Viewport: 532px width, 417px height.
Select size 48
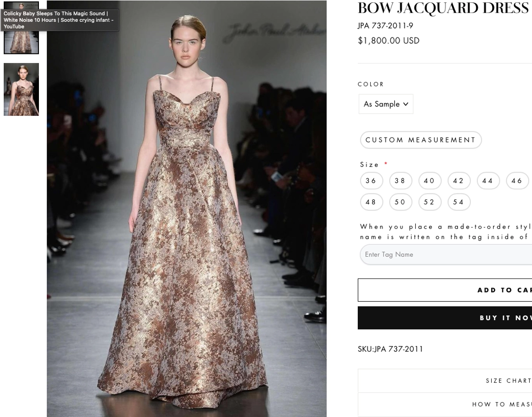pos(371,202)
